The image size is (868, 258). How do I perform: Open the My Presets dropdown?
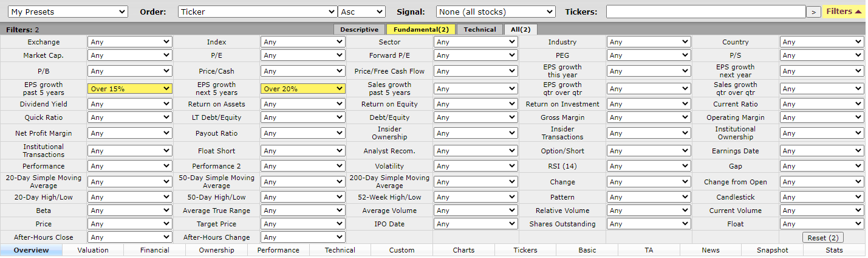point(67,12)
